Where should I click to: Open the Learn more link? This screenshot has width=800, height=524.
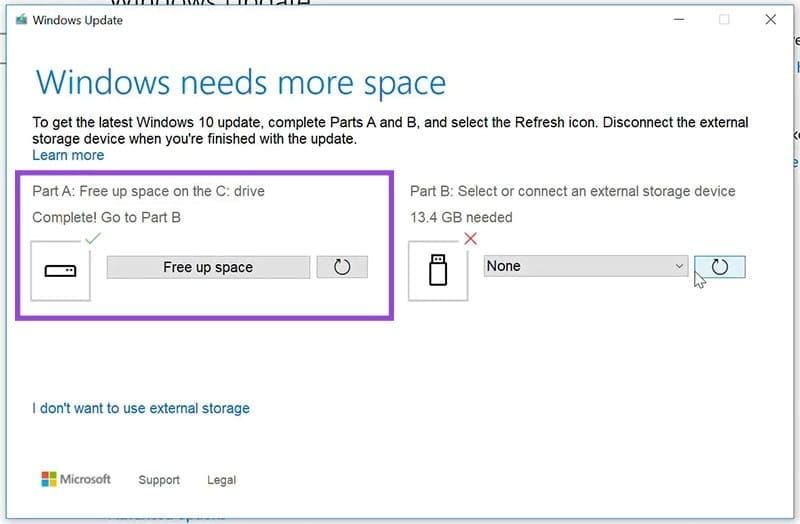coord(68,155)
